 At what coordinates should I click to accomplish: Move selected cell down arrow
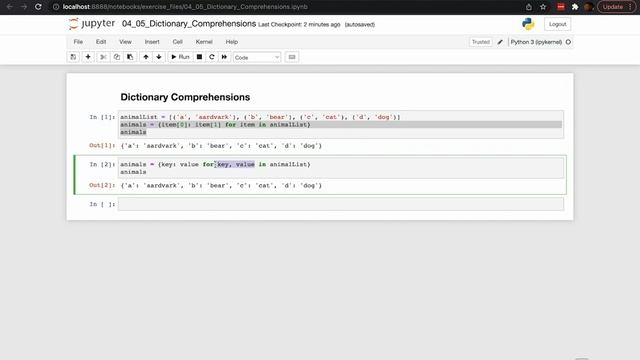[159, 57]
